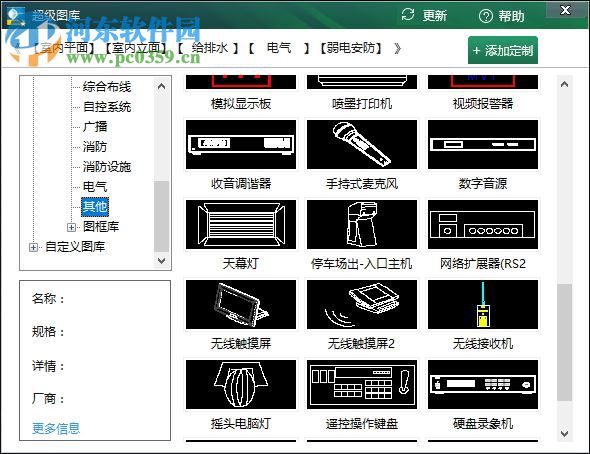Switch to the 室内立面 category tab
Screen dimensions: 590x454
click(x=135, y=48)
